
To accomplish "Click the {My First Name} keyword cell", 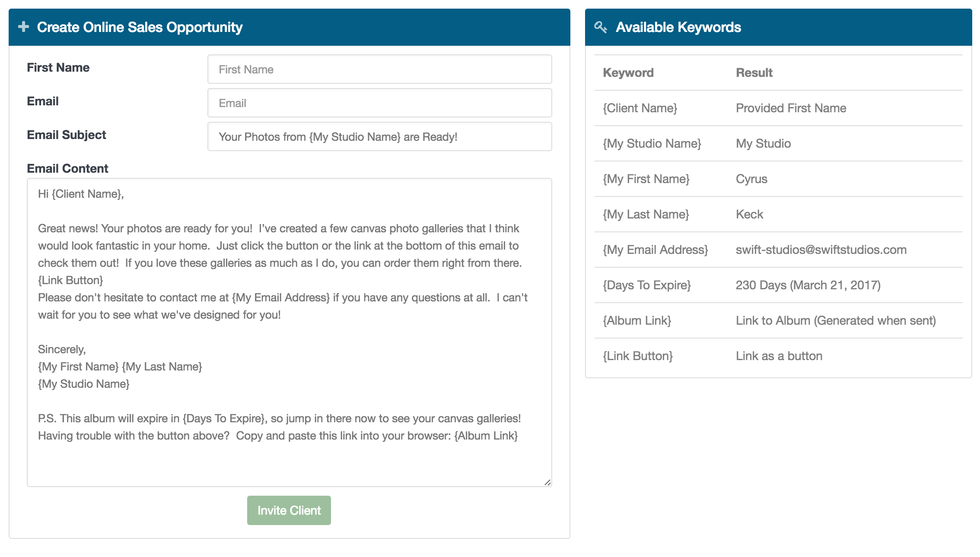I will [646, 179].
